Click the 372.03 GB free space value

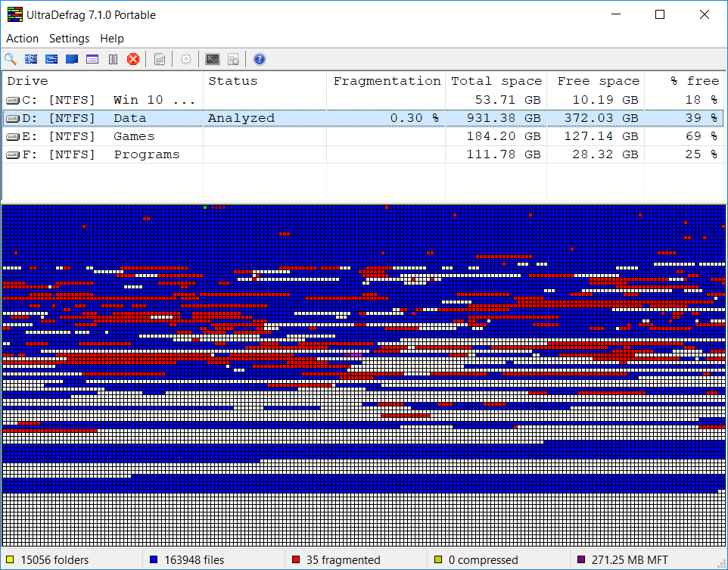click(602, 118)
